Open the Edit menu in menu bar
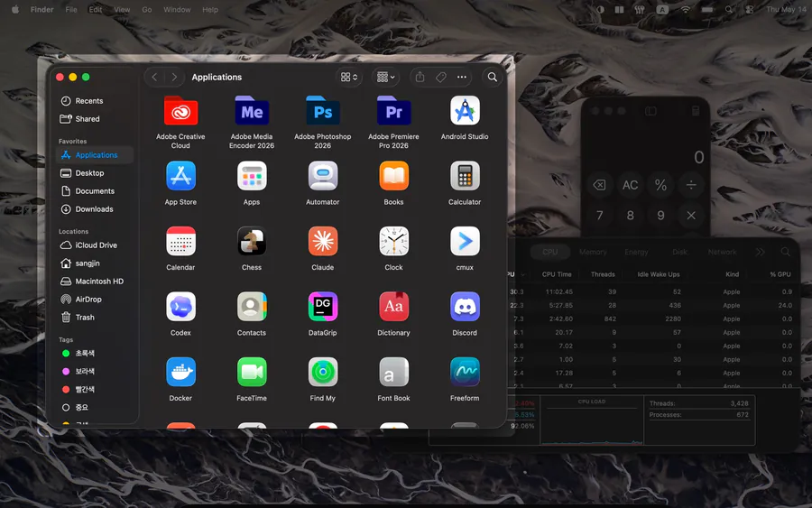The width and height of the screenshot is (812, 508). coord(96,9)
